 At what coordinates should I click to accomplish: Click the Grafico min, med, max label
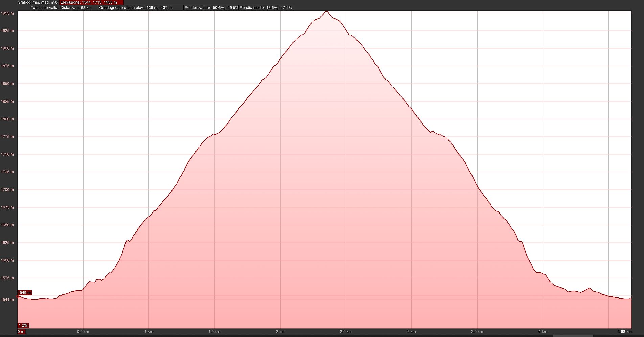(38, 2)
